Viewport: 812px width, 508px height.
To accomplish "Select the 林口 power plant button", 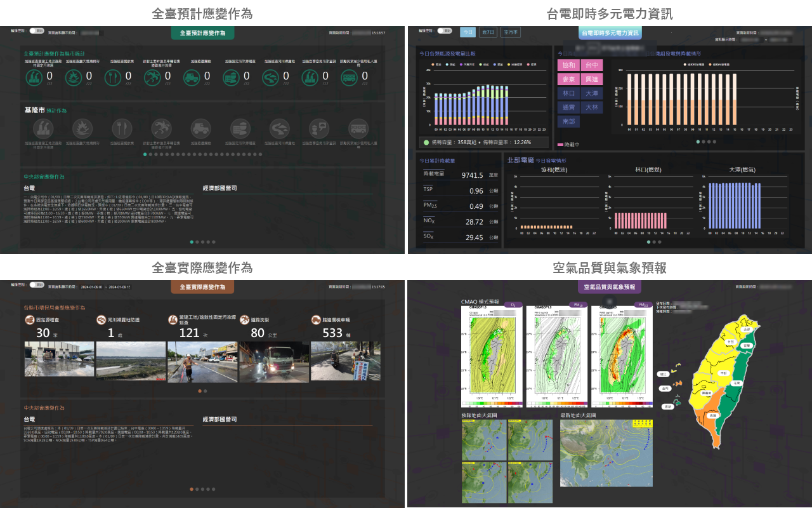I will pos(568,93).
